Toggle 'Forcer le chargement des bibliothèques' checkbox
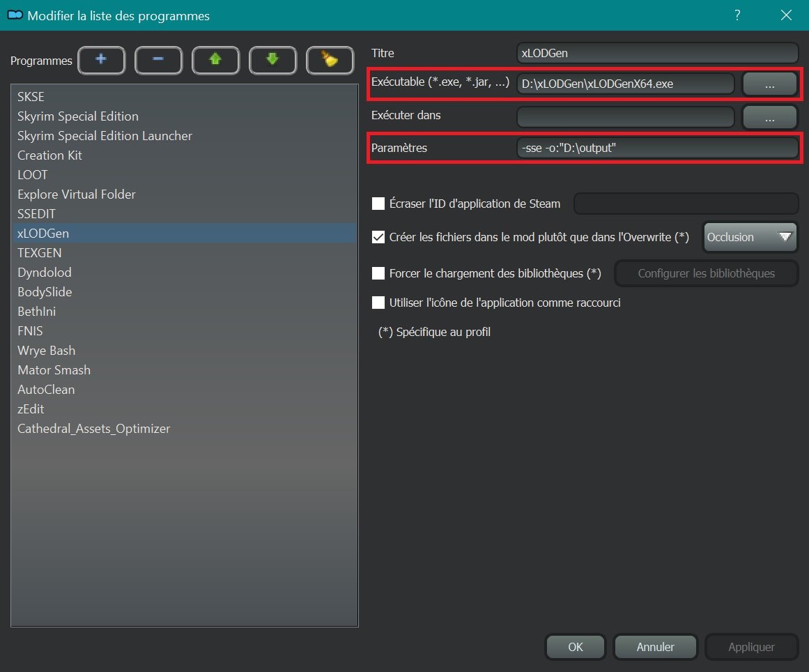This screenshot has height=672, width=809. [378, 273]
